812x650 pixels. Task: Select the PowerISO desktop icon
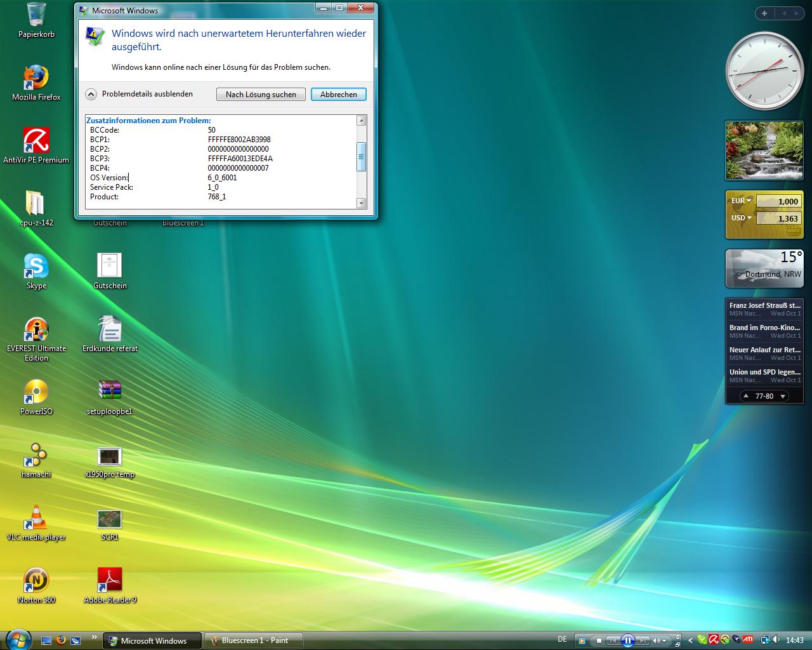tap(36, 397)
